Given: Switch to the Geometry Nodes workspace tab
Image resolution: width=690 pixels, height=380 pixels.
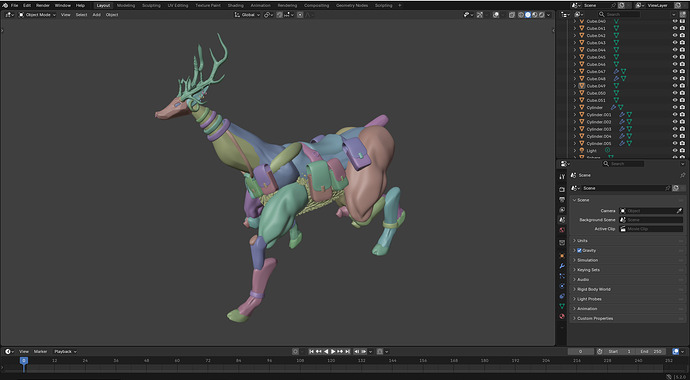Looking at the screenshot, I should [352, 6].
